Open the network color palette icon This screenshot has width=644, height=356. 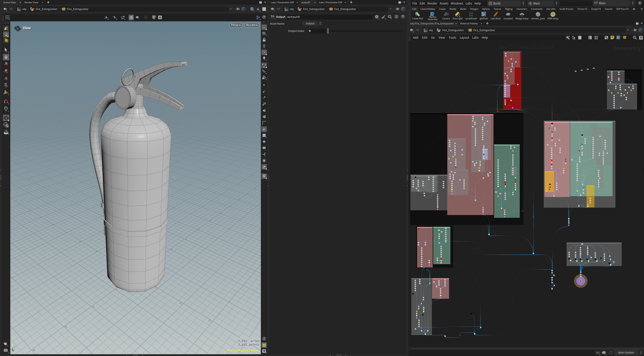pyautogui.click(x=590, y=37)
